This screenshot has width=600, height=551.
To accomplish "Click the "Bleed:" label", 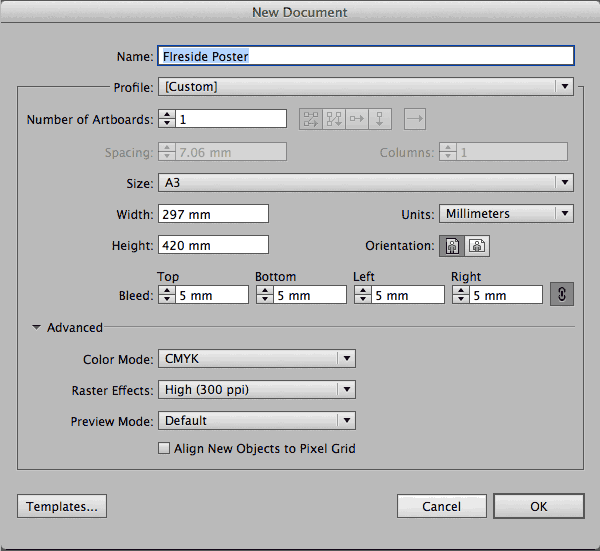I will tap(136, 295).
